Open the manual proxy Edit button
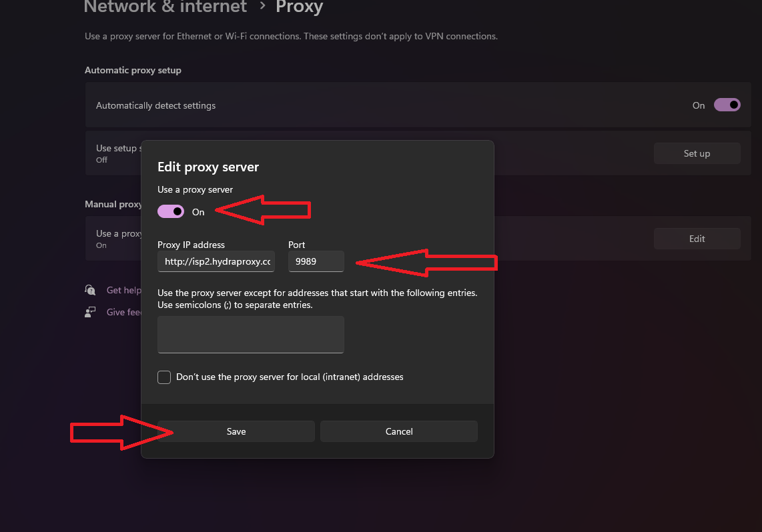This screenshot has width=762, height=532. point(697,238)
